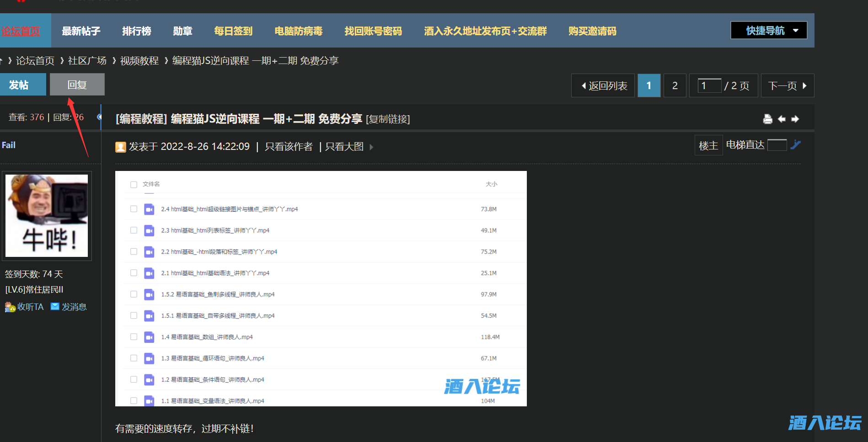The height and width of the screenshot is (442, 868).
Task: Click the author badge icon before 发表于
Action: 121,147
